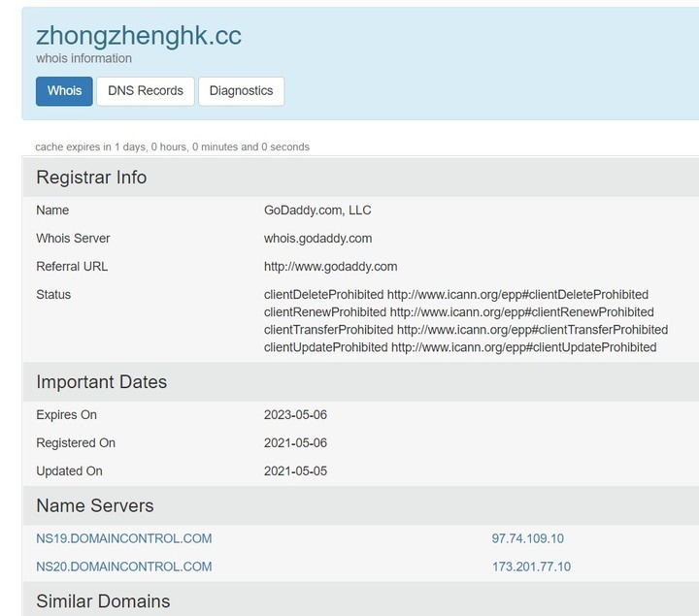Image resolution: width=699 pixels, height=616 pixels.
Task: Select the Whois tab button
Action: (x=64, y=91)
